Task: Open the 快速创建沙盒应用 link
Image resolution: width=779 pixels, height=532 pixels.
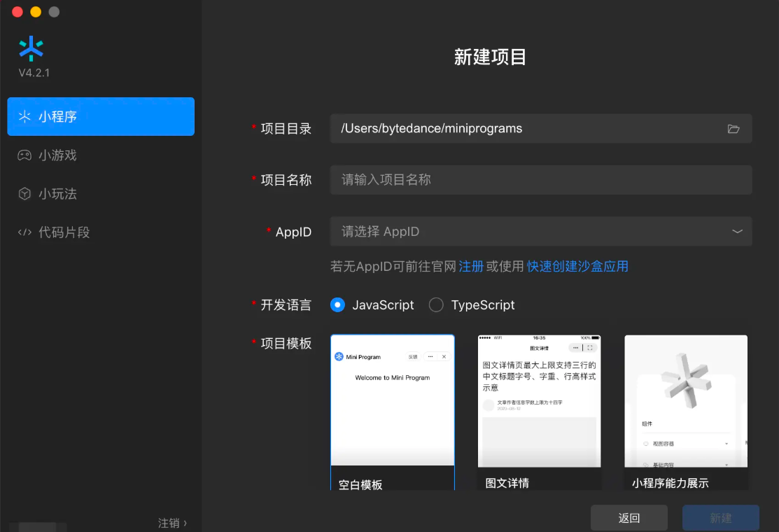Action: 577,267
